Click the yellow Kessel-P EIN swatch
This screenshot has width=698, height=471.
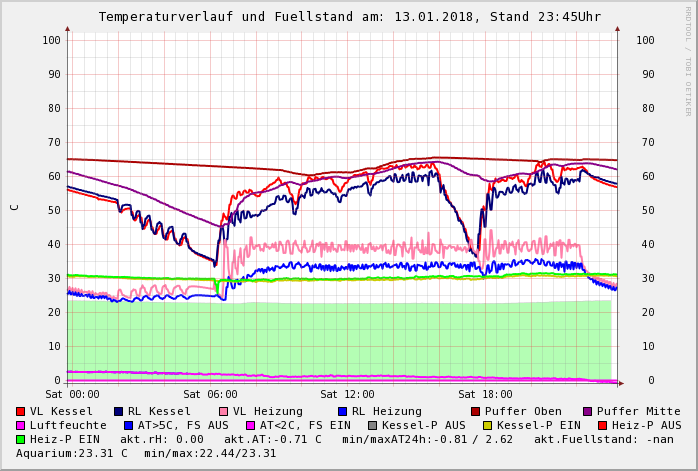click(x=476, y=425)
